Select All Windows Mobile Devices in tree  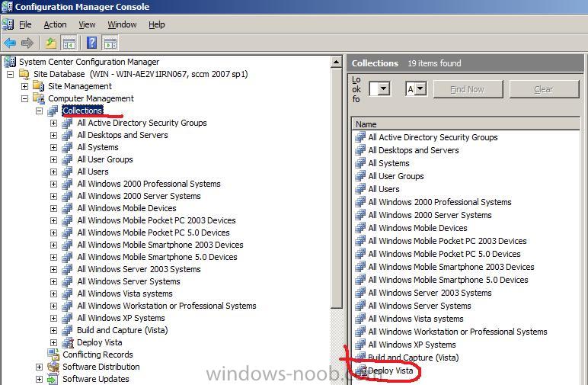[x=126, y=208]
